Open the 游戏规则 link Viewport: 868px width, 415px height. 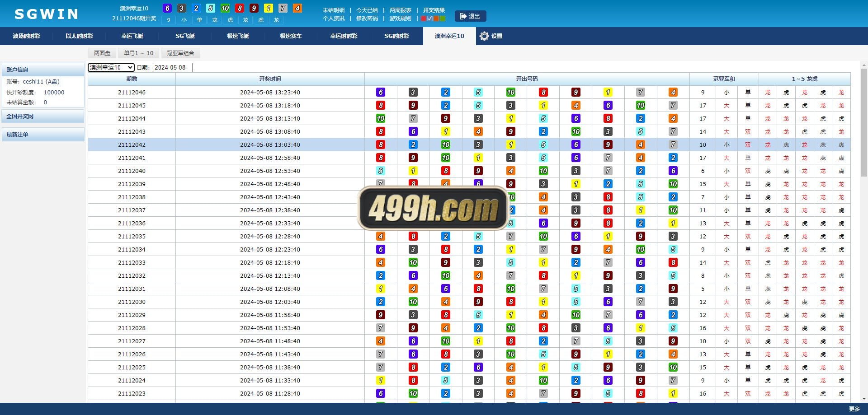coord(401,19)
